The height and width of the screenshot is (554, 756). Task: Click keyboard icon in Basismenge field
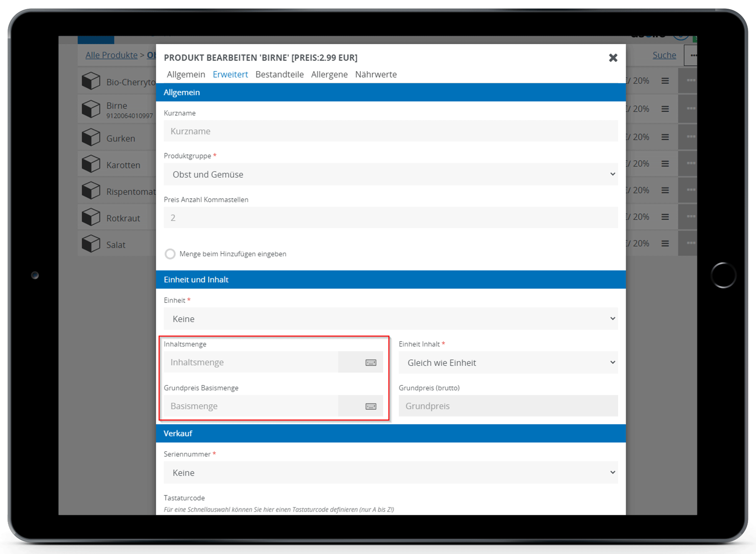(370, 406)
